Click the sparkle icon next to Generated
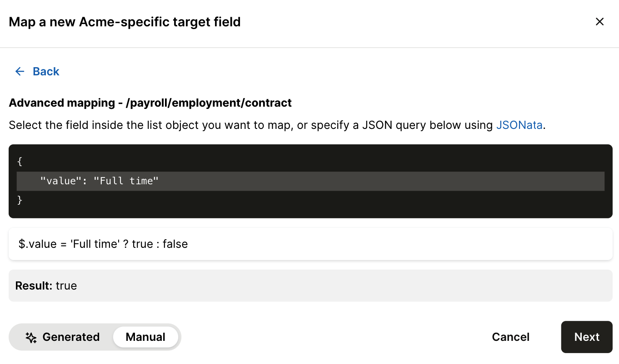The width and height of the screenshot is (619, 364). click(30, 337)
